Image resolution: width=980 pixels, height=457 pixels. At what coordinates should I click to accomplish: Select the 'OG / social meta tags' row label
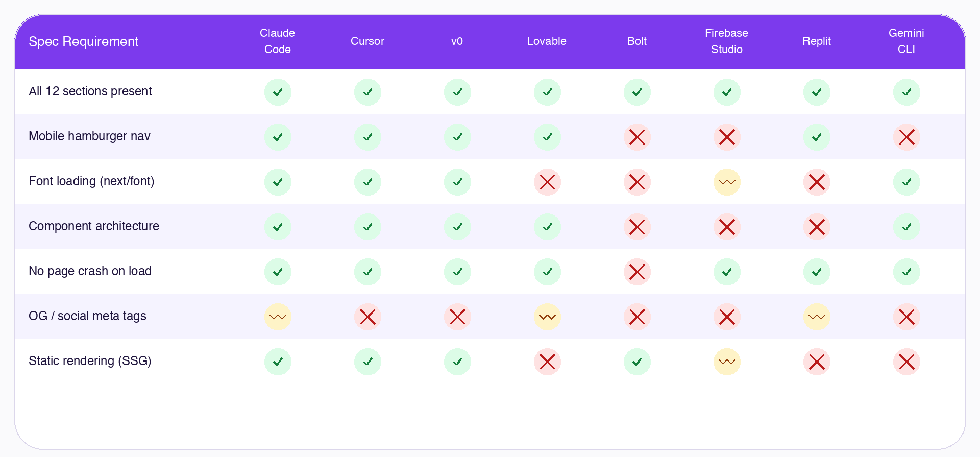coord(87,316)
